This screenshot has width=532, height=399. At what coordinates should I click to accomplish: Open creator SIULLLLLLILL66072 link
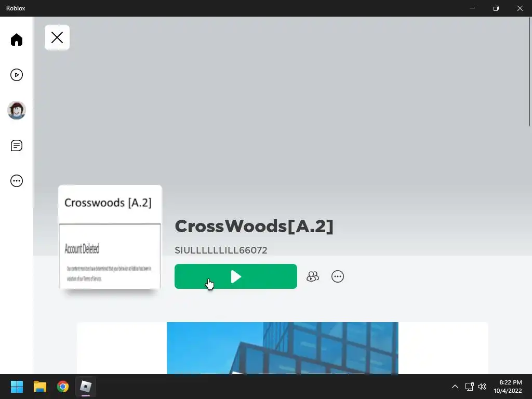pyautogui.click(x=221, y=250)
